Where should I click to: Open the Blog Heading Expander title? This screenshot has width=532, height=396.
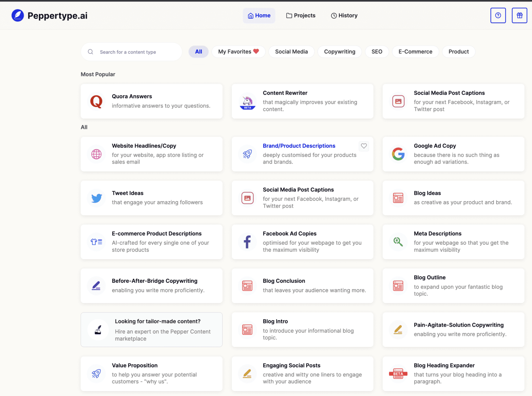pyautogui.click(x=444, y=365)
